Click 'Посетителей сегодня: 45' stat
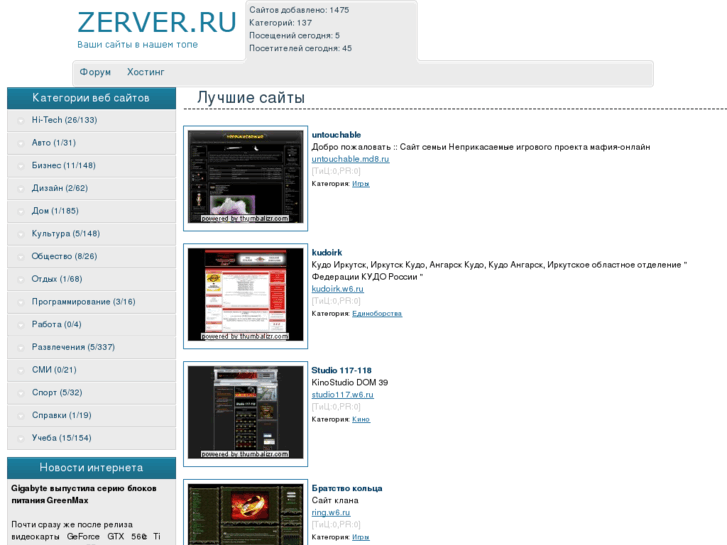This screenshot has width=727, height=545. click(300, 48)
